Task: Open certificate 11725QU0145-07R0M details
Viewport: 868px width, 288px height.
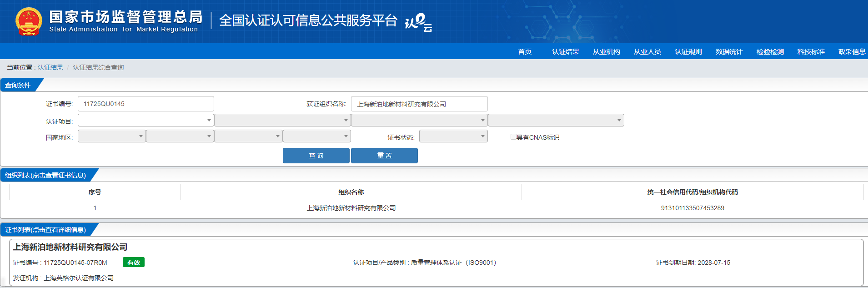Action: [75, 263]
